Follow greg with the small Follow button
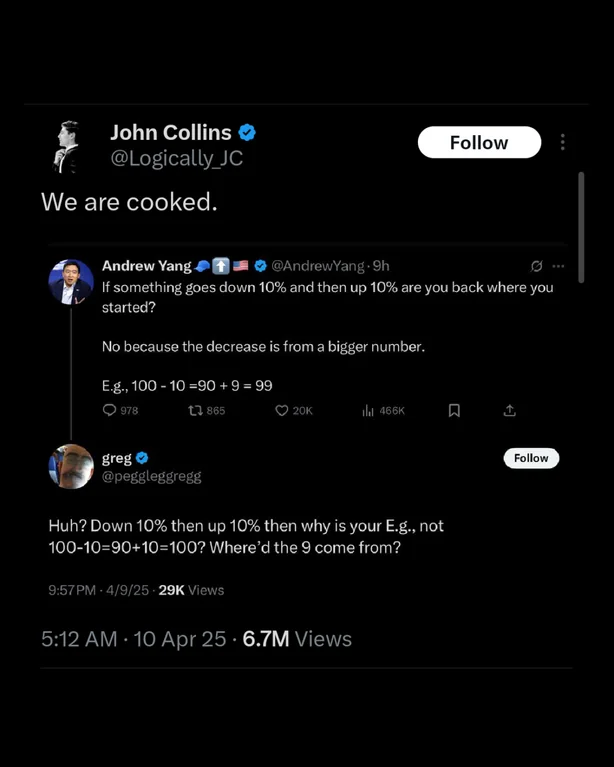The height and width of the screenshot is (767, 614). (x=531, y=458)
